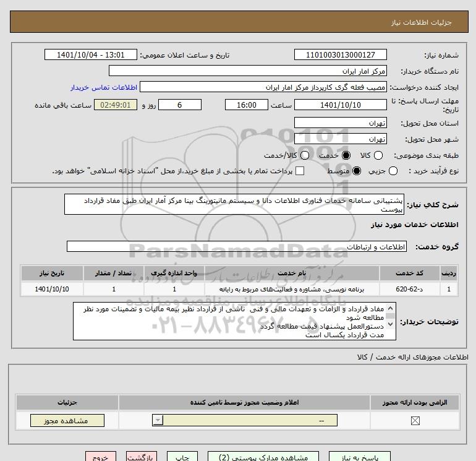Click the ردیف column header
This screenshot has width=476, height=461.
(449, 273)
